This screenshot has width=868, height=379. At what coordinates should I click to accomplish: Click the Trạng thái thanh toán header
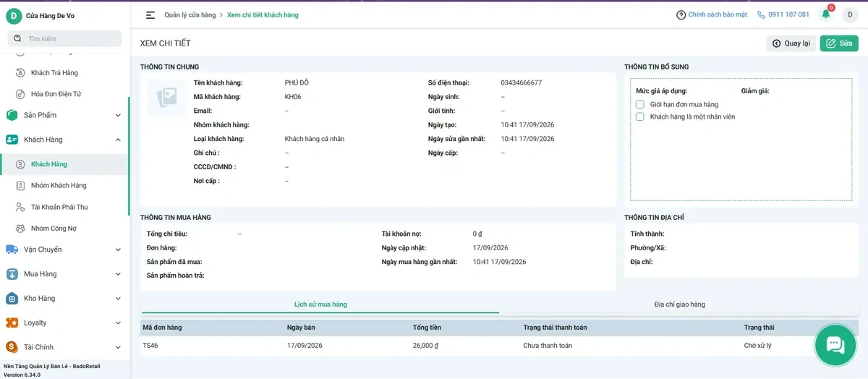[556, 328]
